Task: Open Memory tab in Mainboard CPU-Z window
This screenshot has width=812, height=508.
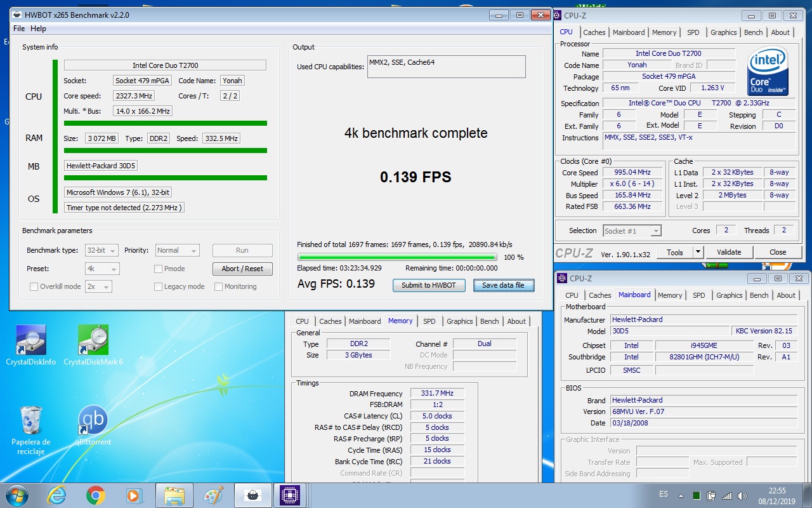Action: click(x=670, y=295)
